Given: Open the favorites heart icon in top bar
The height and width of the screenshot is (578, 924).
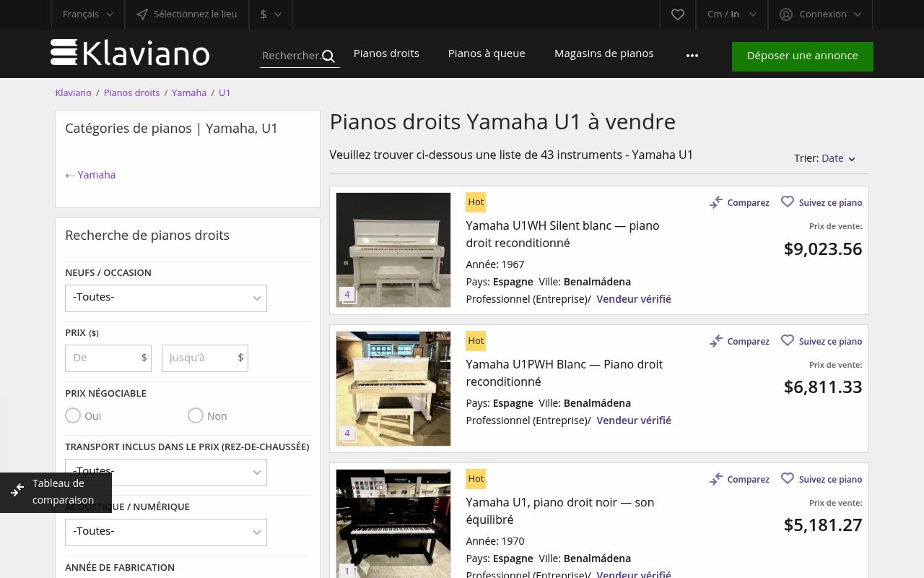Looking at the screenshot, I should (x=677, y=14).
